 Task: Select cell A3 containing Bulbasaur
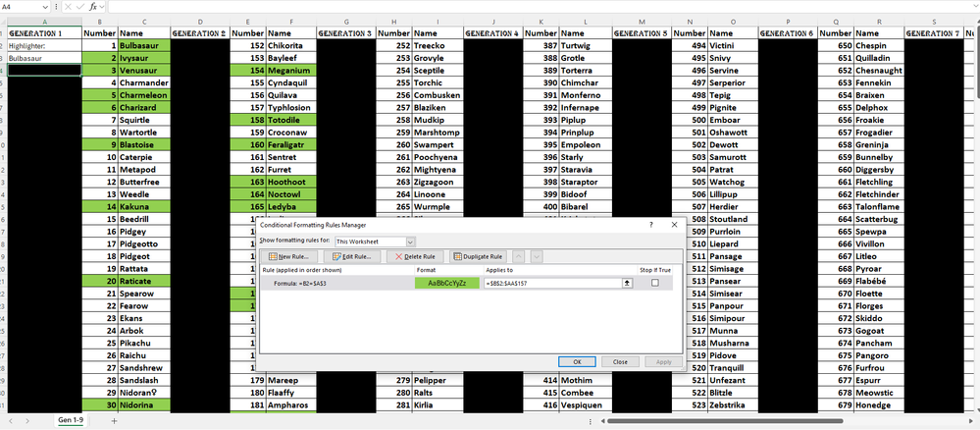[44, 58]
